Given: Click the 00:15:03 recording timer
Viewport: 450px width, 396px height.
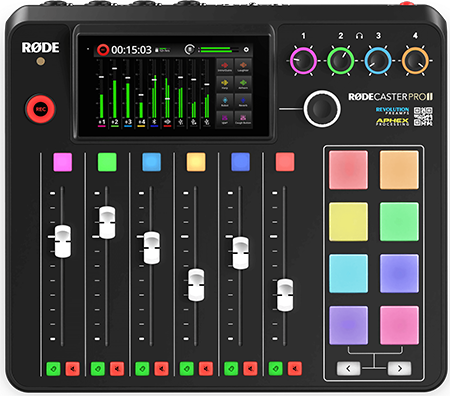Looking at the screenshot, I should (131, 50).
